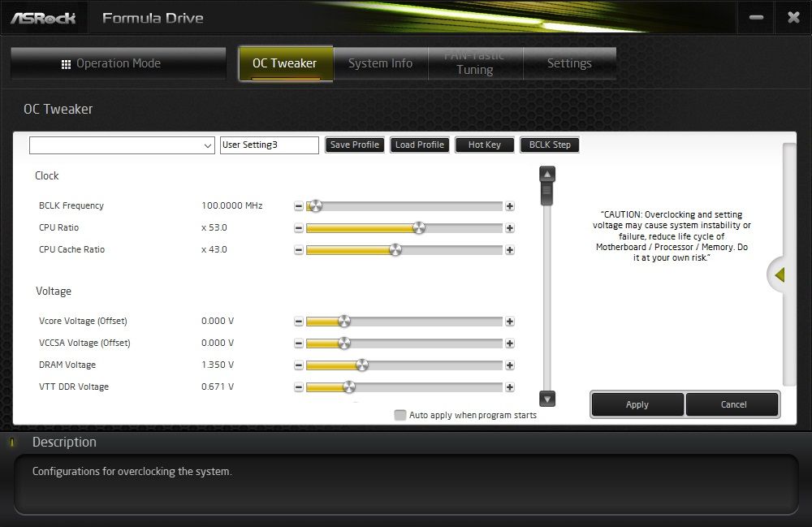This screenshot has height=527, width=812.
Task: Increase CPU Cache Ratio with plus button
Action: 510,250
